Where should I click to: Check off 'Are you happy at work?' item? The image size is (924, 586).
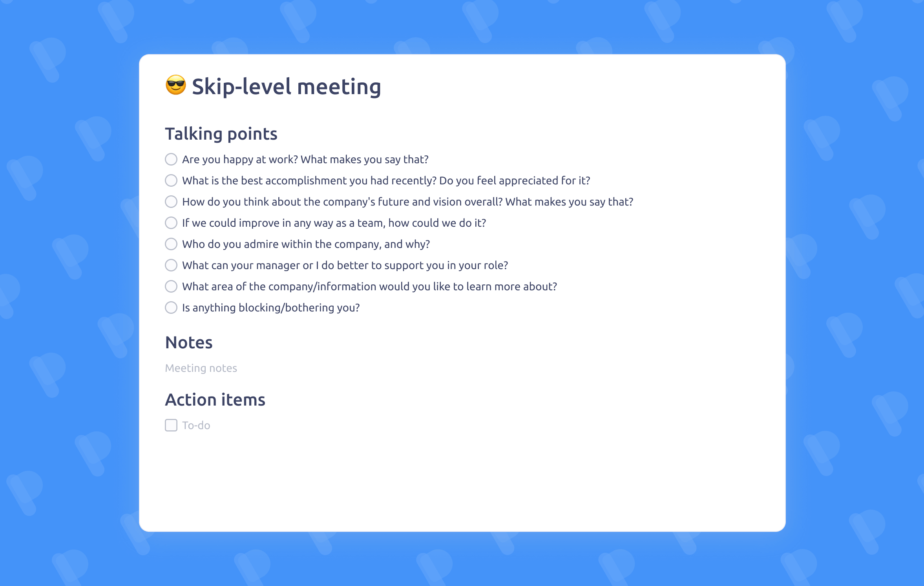(x=171, y=159)
